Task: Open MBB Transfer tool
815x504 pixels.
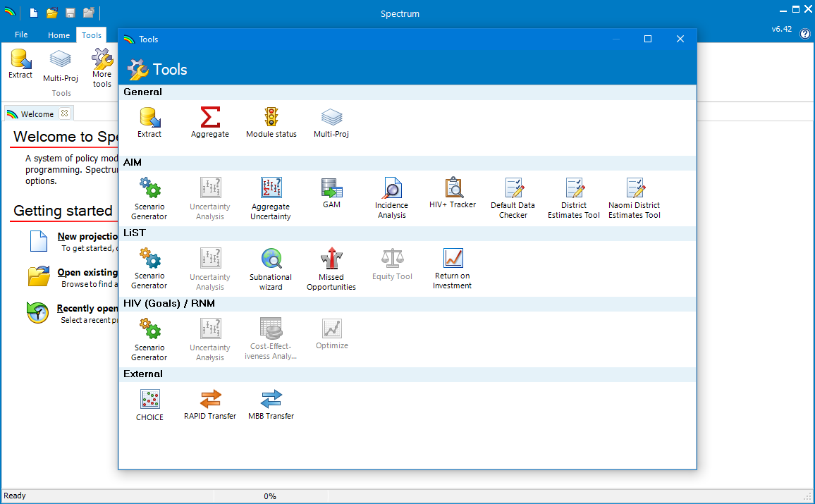Action: (271, 404)
